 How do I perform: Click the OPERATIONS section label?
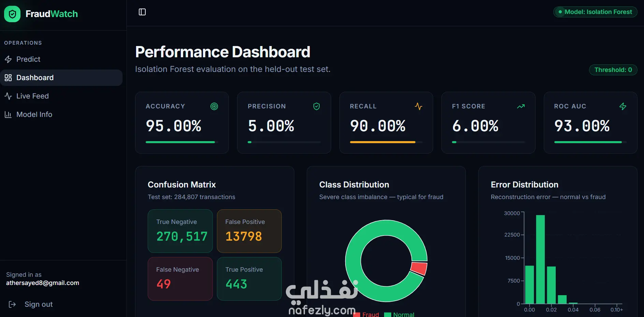tap(23, 43)
